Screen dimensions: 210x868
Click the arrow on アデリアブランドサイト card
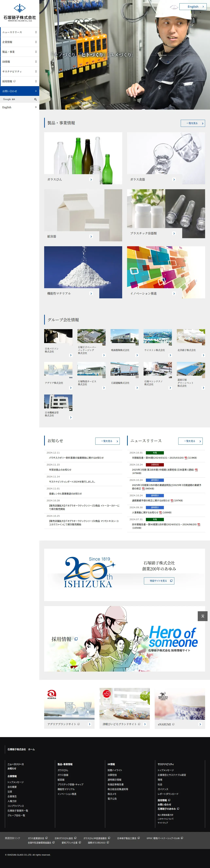tap(89, 724)
